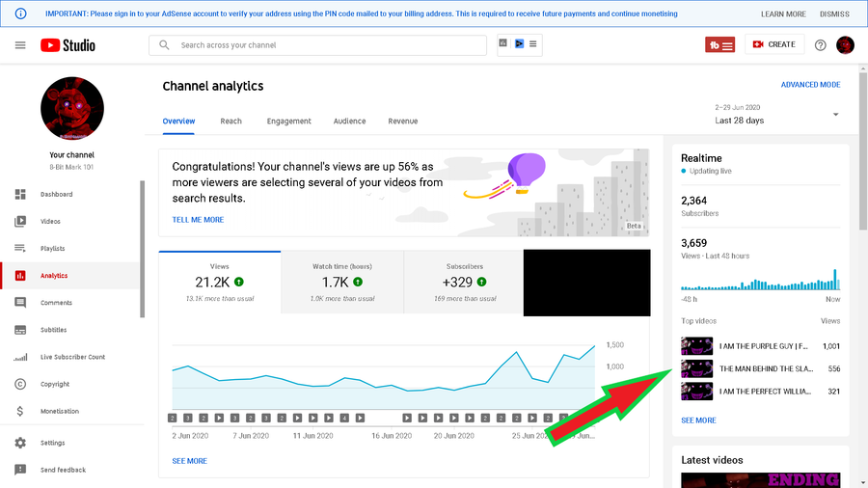Screen dimensions: 868x488
Task: Switch to the Overview tab
Action: 178,122
